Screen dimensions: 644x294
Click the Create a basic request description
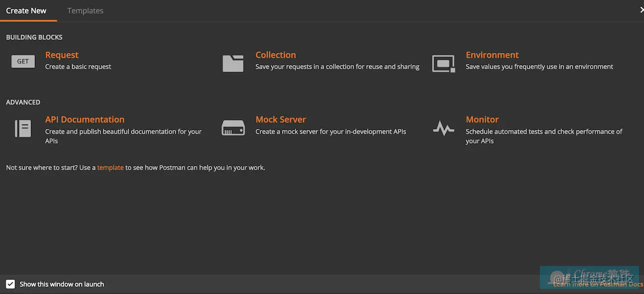(78, 66)
